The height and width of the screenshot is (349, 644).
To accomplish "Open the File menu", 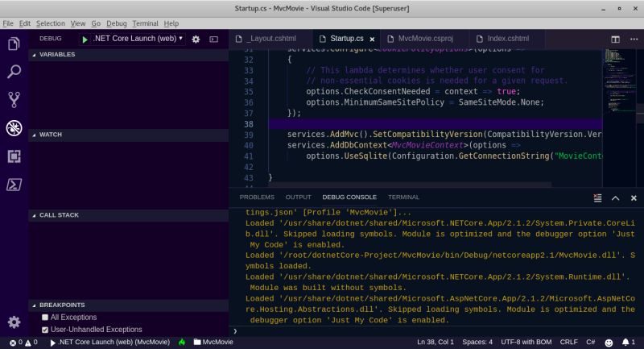I will pyautogui.click(x=8, y=23).
